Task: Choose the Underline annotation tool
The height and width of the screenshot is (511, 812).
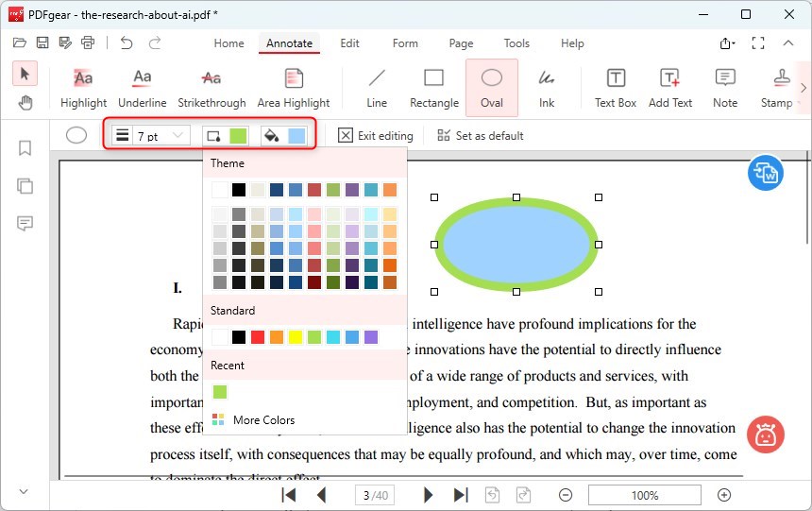Action: coord(142,88)
